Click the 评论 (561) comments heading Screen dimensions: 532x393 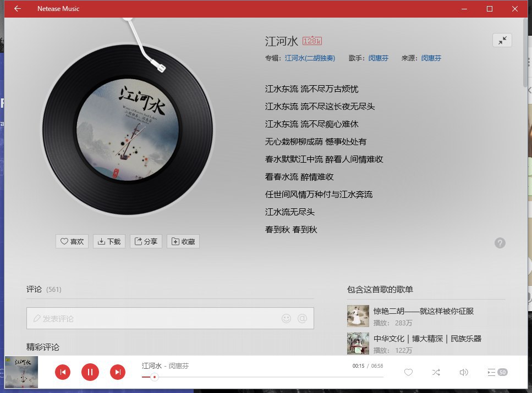(44, 289)
